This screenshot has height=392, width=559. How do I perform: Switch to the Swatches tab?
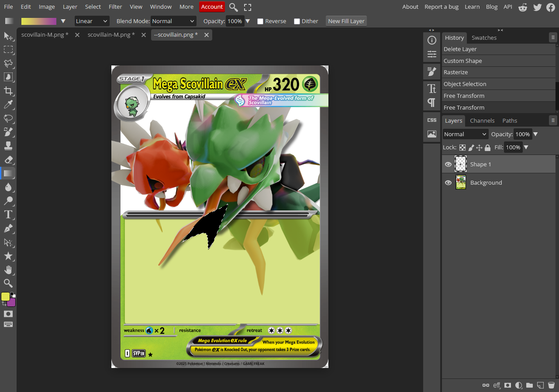[484, 38]
